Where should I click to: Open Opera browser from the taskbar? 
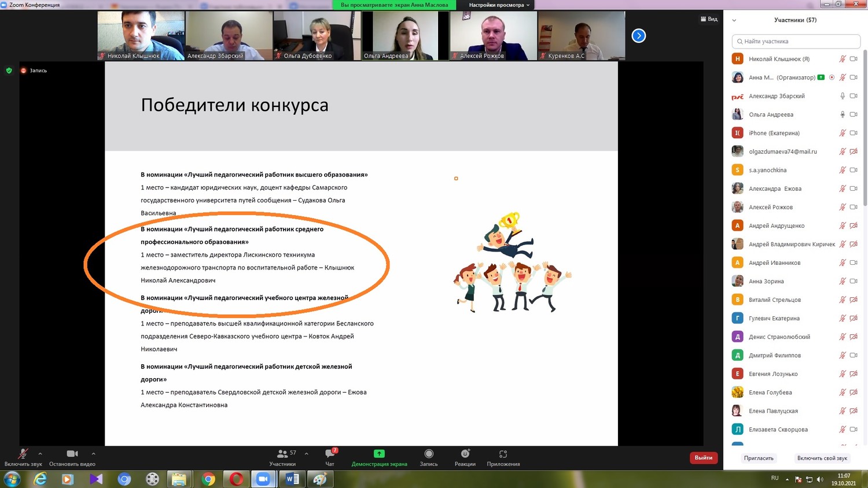tap(236, 479)
